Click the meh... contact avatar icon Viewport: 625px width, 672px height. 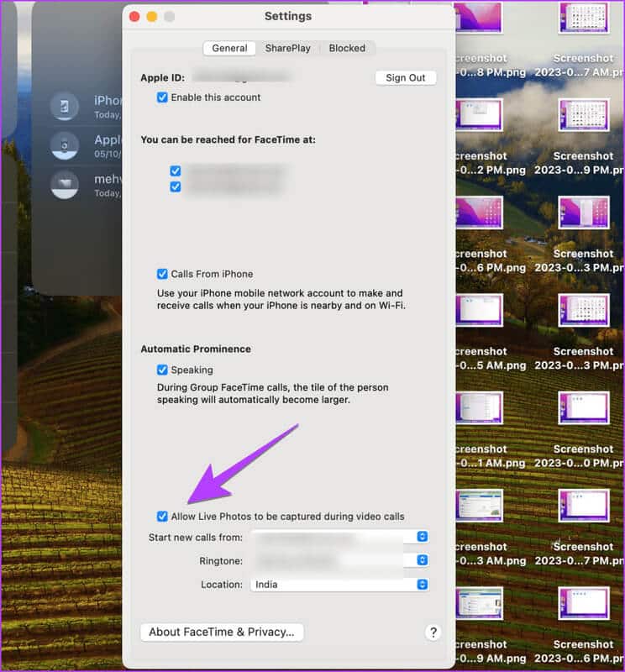pyautogui.click(x=65, y=185)
